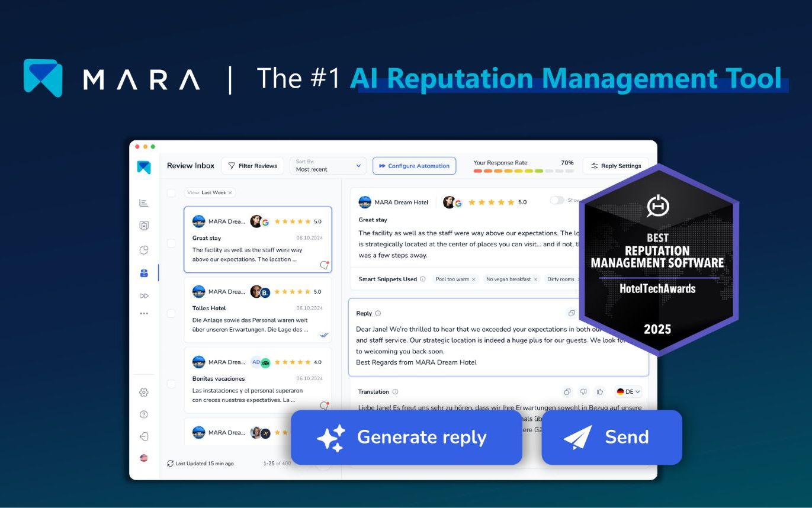Open settings gear in sidebar

(144, 392)
